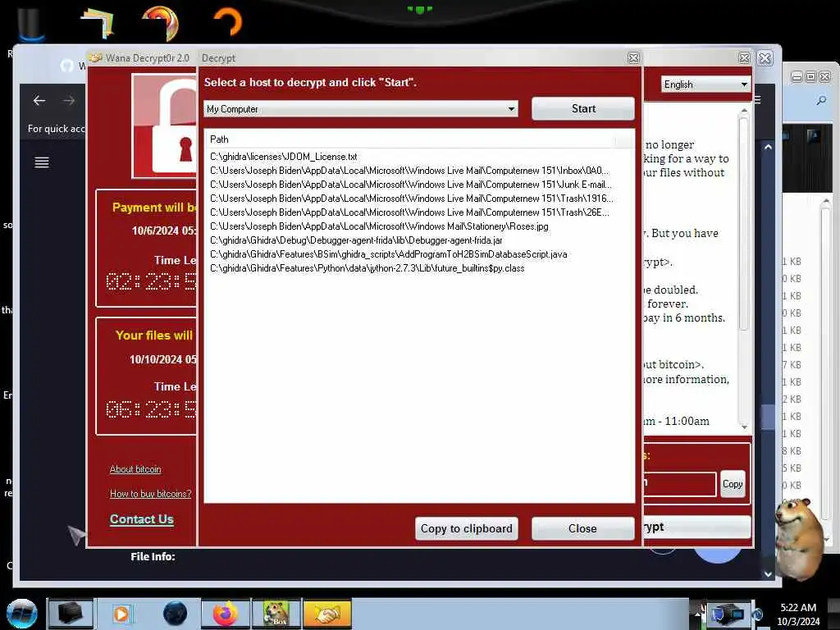Open the My Computer host dropdown
The image size is (840, 630).
(x=361, y=109)
